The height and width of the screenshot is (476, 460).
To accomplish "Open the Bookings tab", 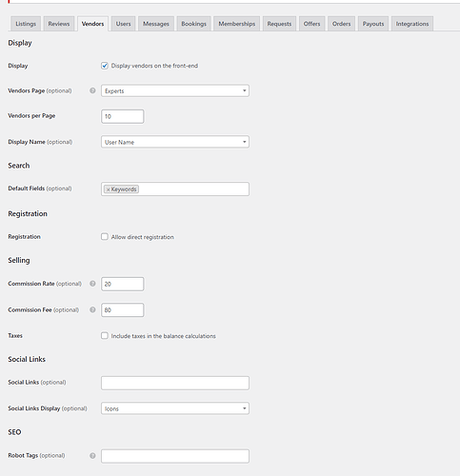I will click(x=193, y=24).
